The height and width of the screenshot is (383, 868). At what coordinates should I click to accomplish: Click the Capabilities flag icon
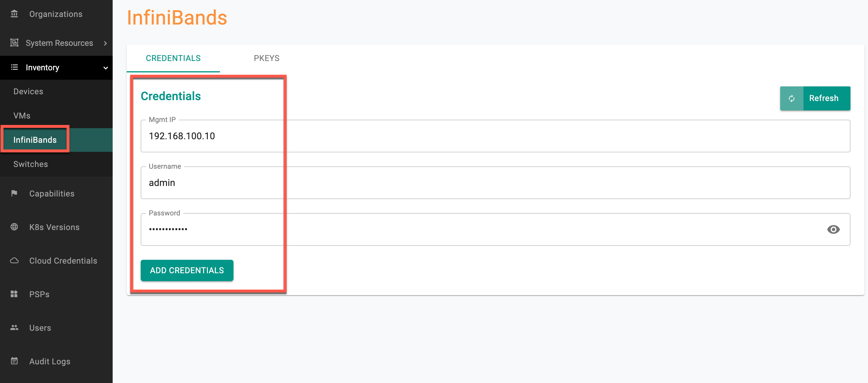click(x=14, y=193)
